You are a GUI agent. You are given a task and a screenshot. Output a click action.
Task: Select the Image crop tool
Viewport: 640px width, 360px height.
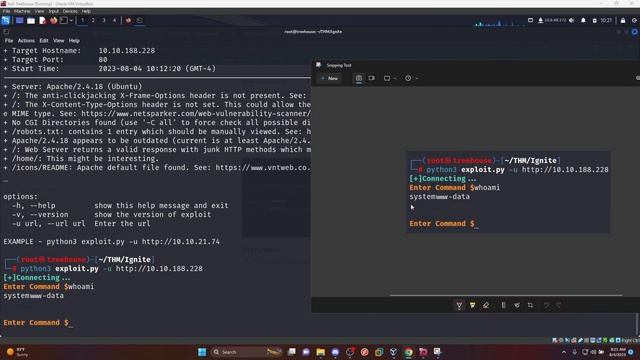click(x=530, y=305)
